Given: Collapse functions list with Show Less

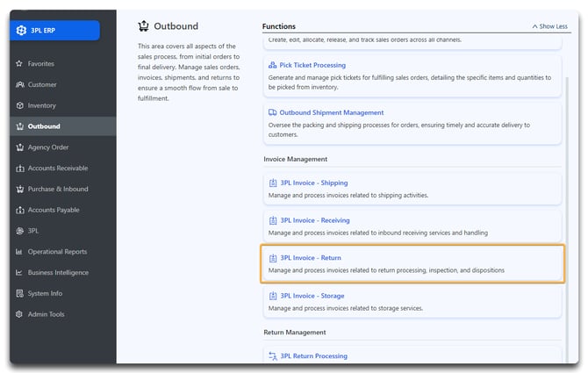Looking at the screenshot, I should [551, 26].
